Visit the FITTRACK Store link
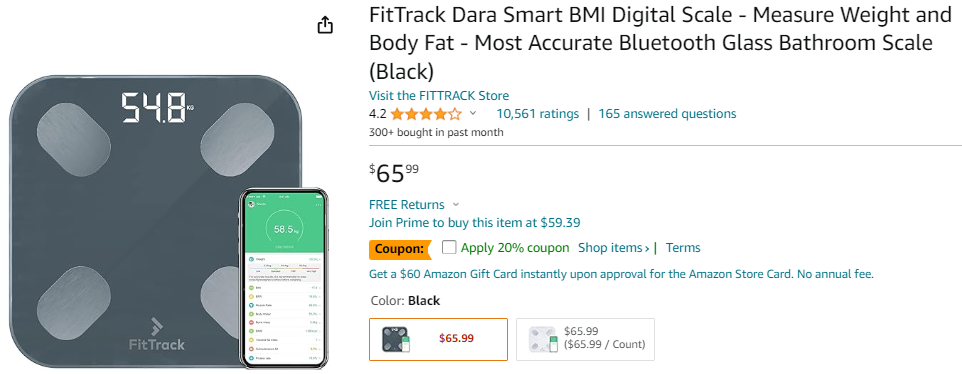This screenshot has height=374, width=962. coord(439,96)
